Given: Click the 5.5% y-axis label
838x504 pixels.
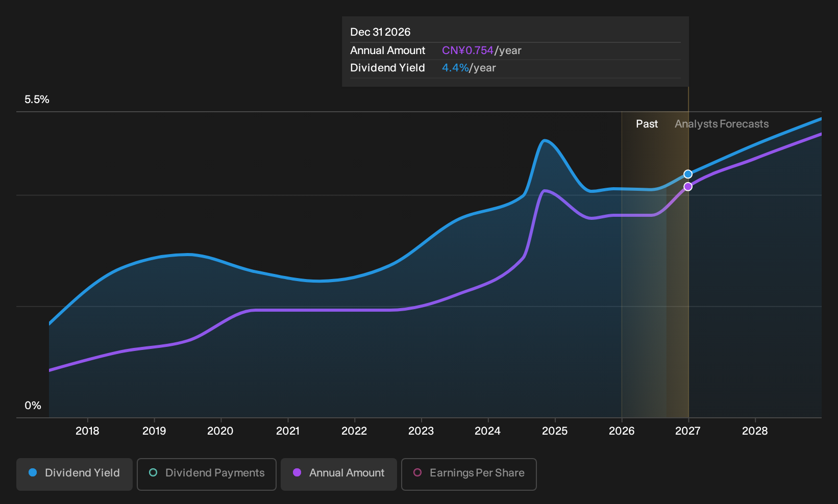Looking at the screenshot, I should coord(37,99).
